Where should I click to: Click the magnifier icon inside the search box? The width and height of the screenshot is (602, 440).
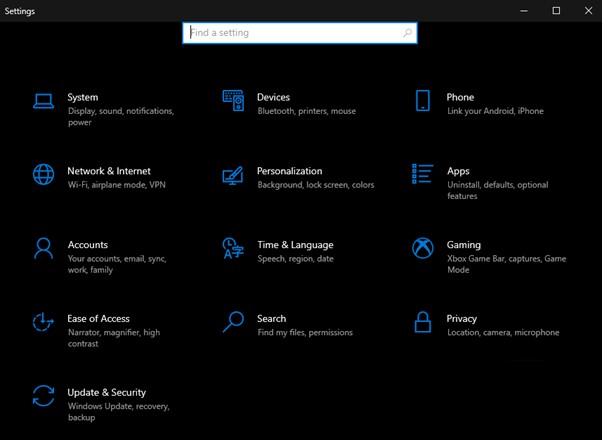click(407, 33)
